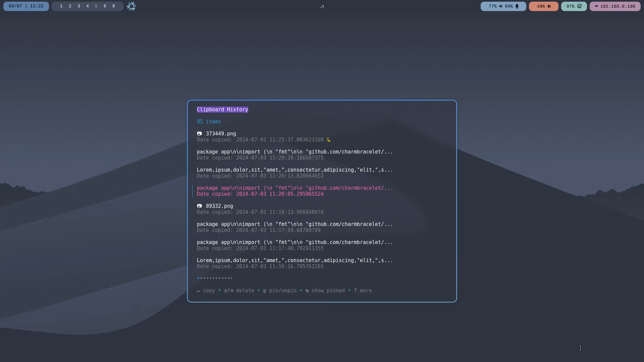Toggle show pinned in the footer

click(328, 291)
